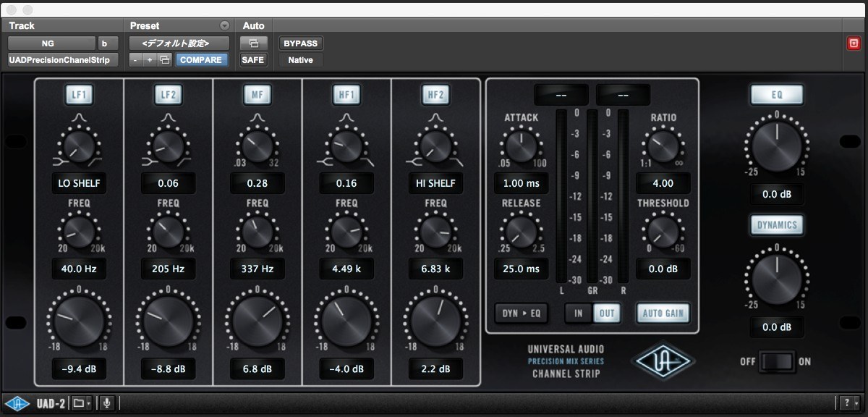Image resolution: width=868 pixels, height=417 pixels.
Task: Click the 6.8 dB gain field
Action: click(x=257, y=368)
